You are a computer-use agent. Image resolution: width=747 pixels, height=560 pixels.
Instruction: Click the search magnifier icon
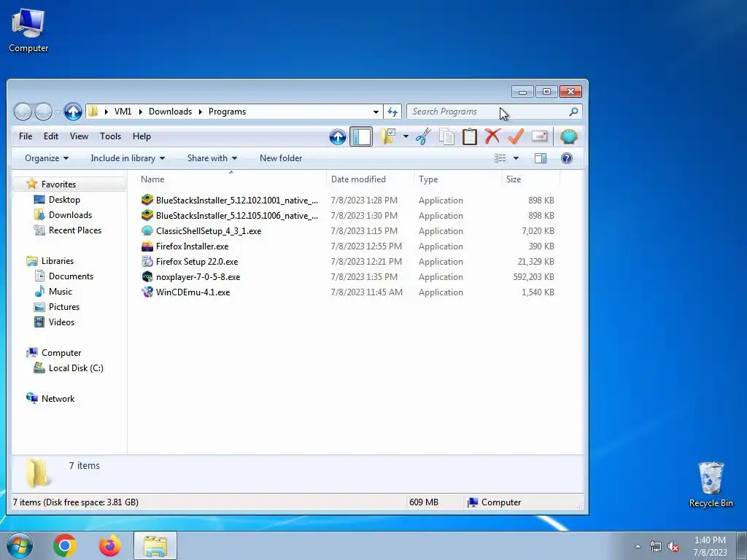pyautogui.click(x=573, y=112)
